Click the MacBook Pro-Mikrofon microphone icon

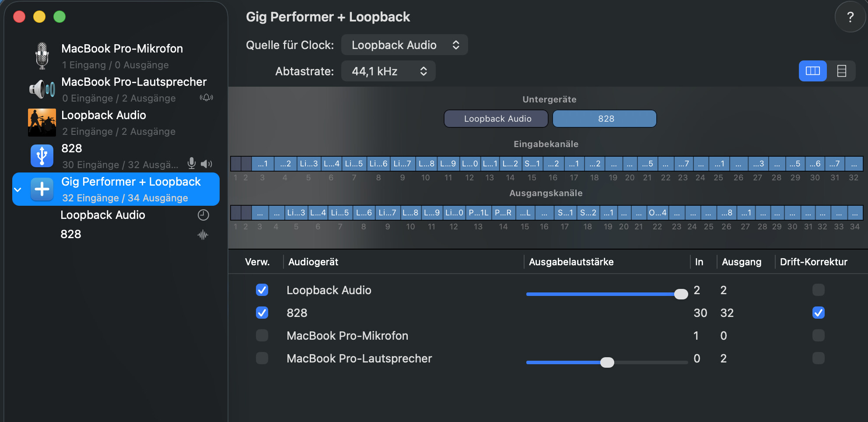42,56
